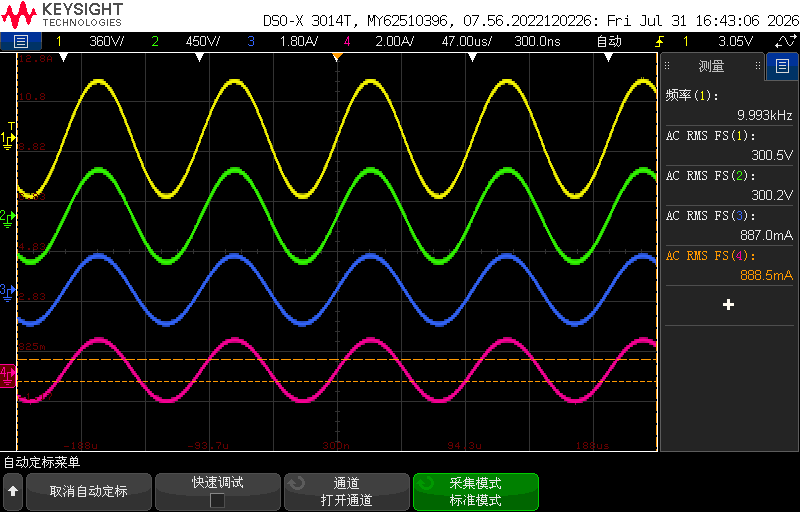
Task: Click the 887.0mA measurement value
Action: click(766, 235)
